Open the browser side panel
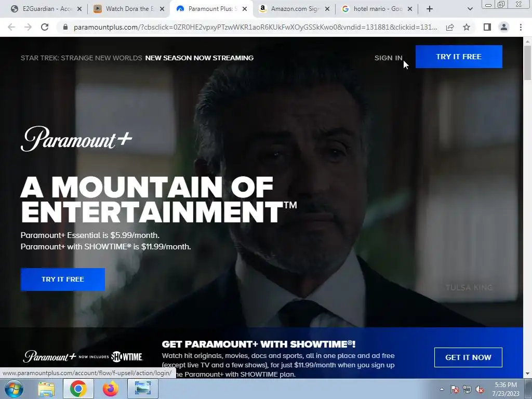The height and width of the screenshot is (399, 532). click(487, 27)
